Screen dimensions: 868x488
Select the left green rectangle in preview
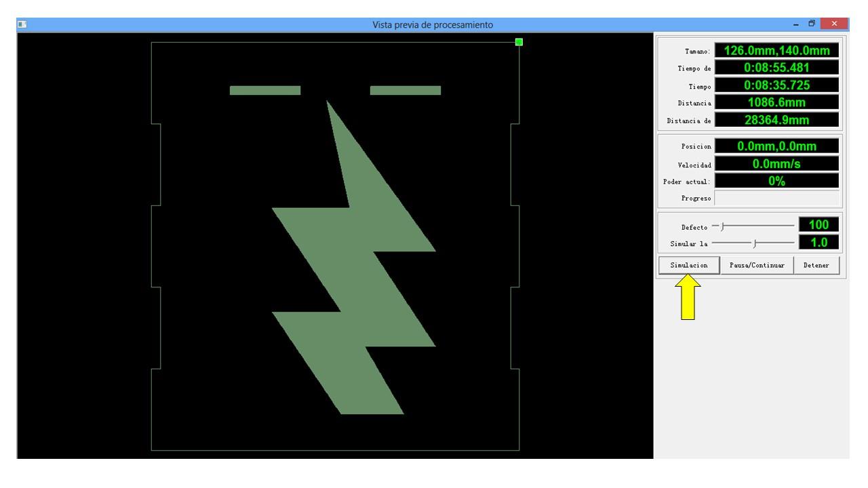(265, 90)
